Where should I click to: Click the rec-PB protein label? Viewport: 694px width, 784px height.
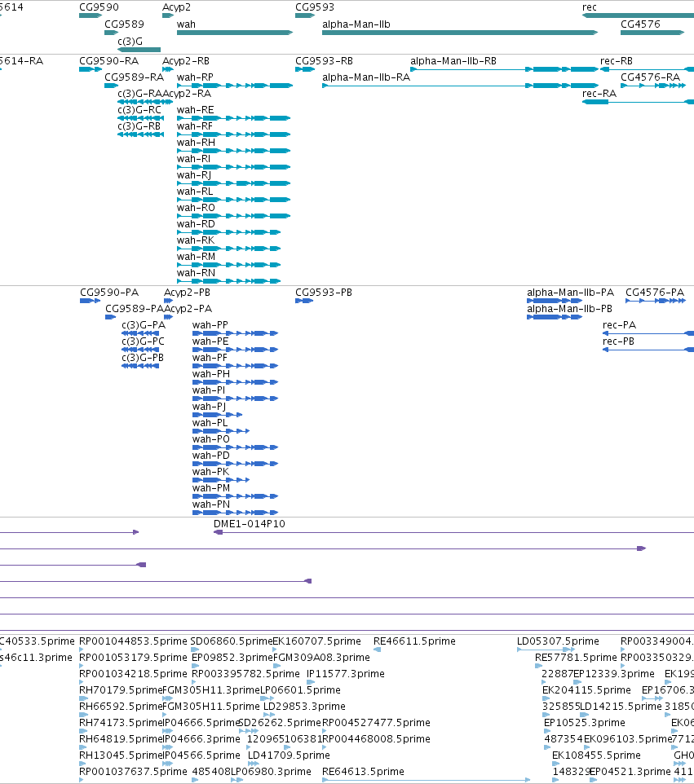point(618,341)
